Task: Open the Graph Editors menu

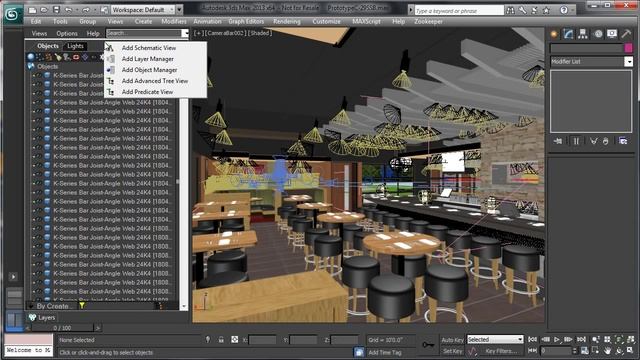Action: click(246, 21)
